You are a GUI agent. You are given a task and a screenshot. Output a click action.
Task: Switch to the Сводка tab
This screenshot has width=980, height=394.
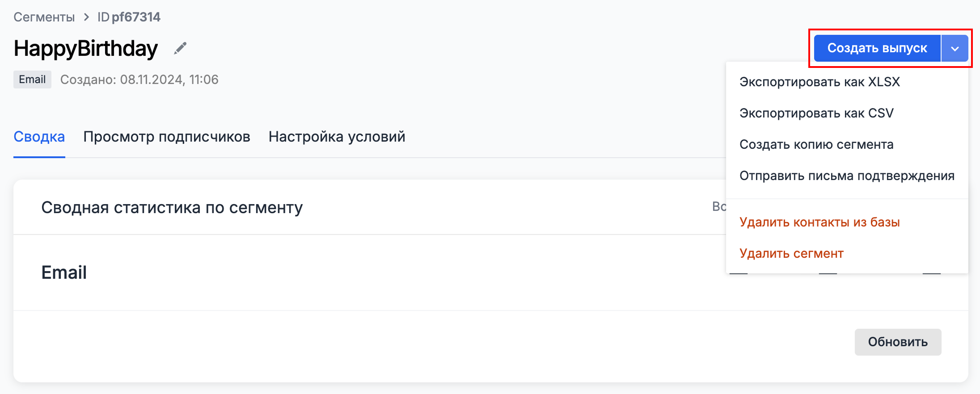(x=39, y=137)
